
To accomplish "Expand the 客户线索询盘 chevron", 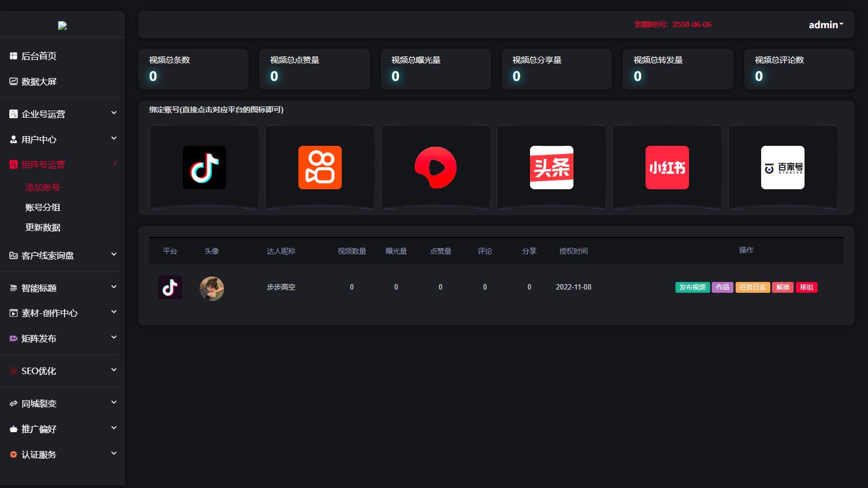I will [x=114, y=254].
